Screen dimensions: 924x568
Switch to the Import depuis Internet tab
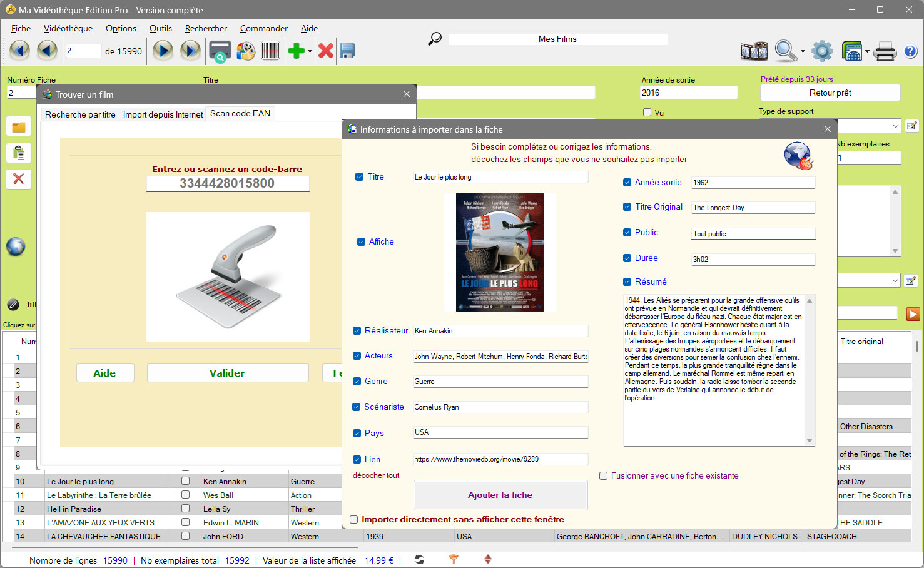tap(162, 114)
